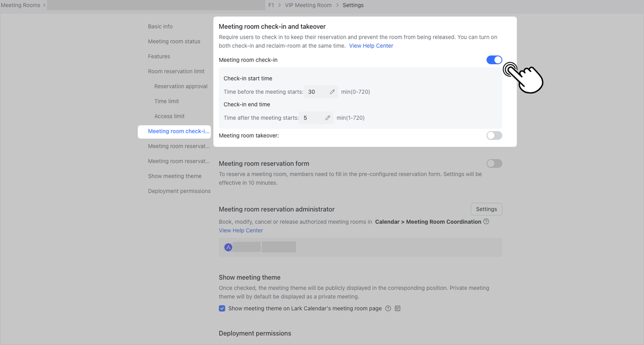Enable the Meeting room takeover switch
The width and height of the screenshot is (644, 345).
494,135
